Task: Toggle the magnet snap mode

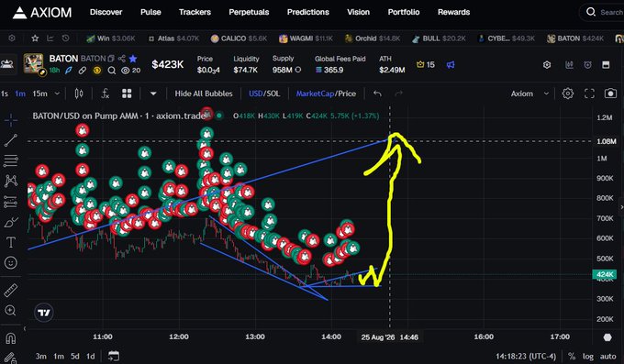Action: [11, 338]
